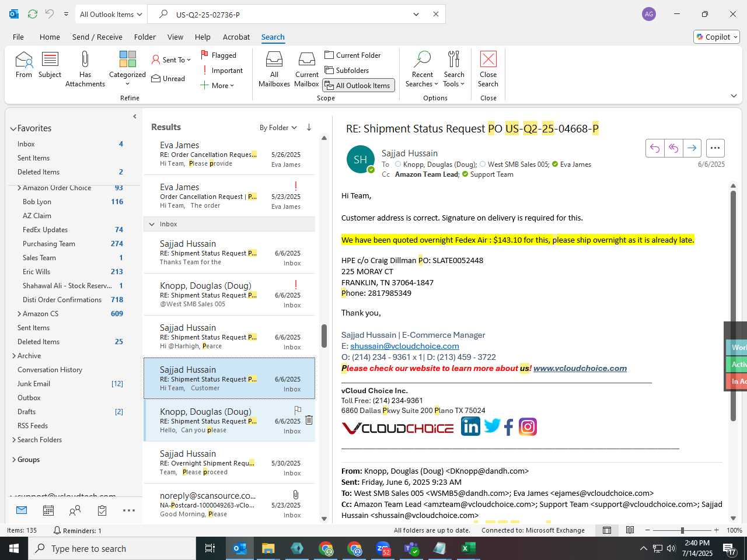The width and height of the screenshot is (747, 560).
Task: Open Search Tools dropdown
Action: [454, 69]
